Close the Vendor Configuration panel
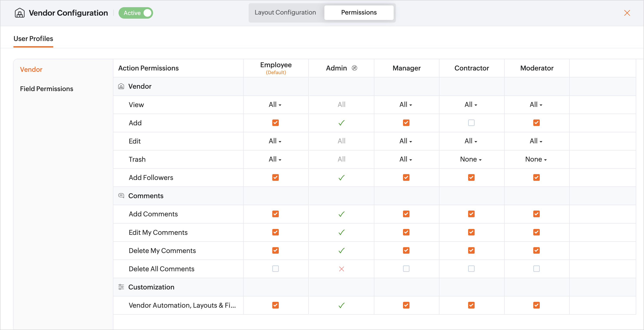 pos(627,13)
